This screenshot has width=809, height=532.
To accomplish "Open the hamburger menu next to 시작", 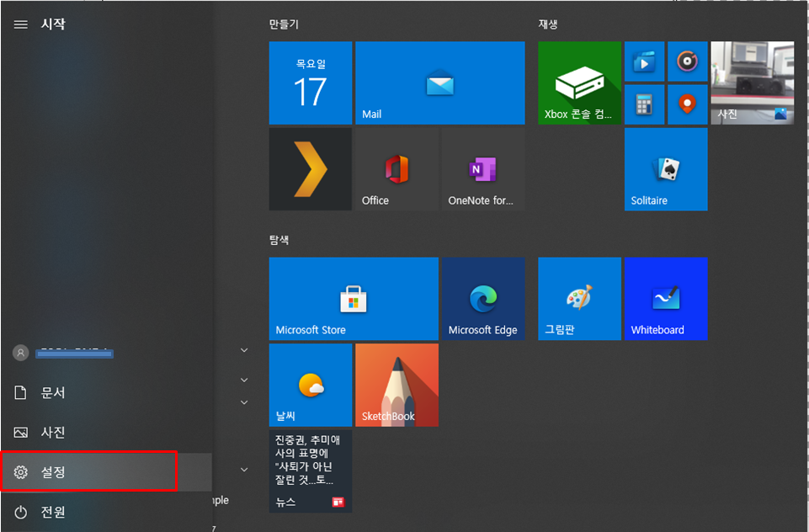I will click(21, 24).
